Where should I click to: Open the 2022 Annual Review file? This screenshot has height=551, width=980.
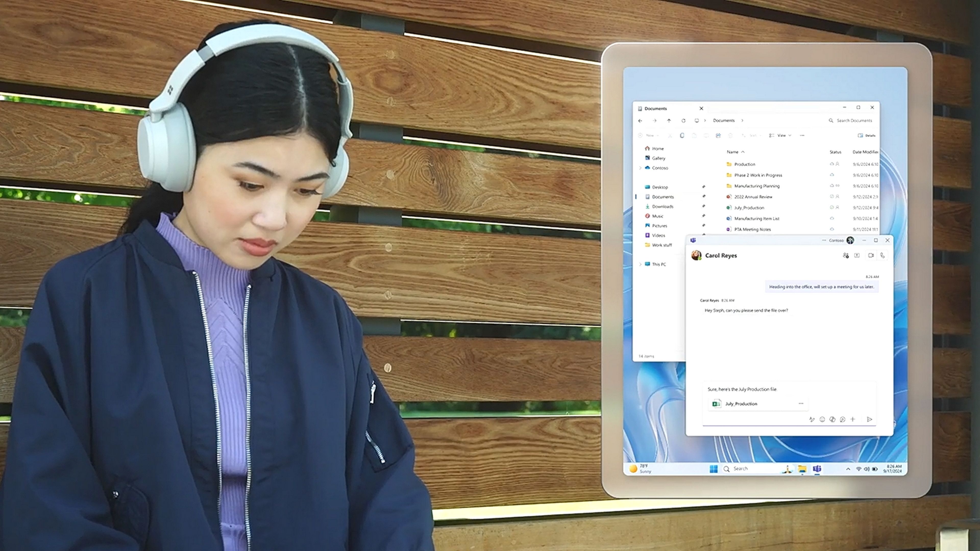coord(753,197)
